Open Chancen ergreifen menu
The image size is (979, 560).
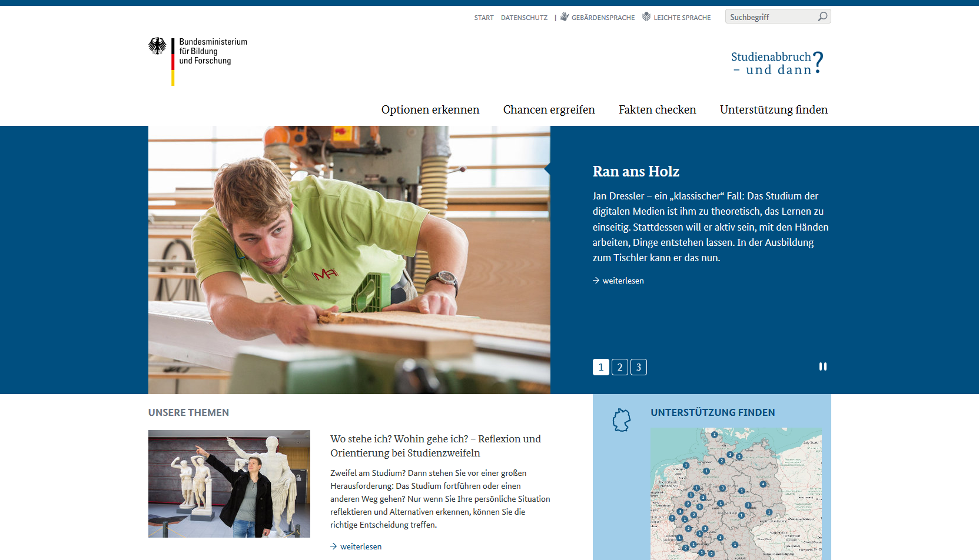point(549,109)
